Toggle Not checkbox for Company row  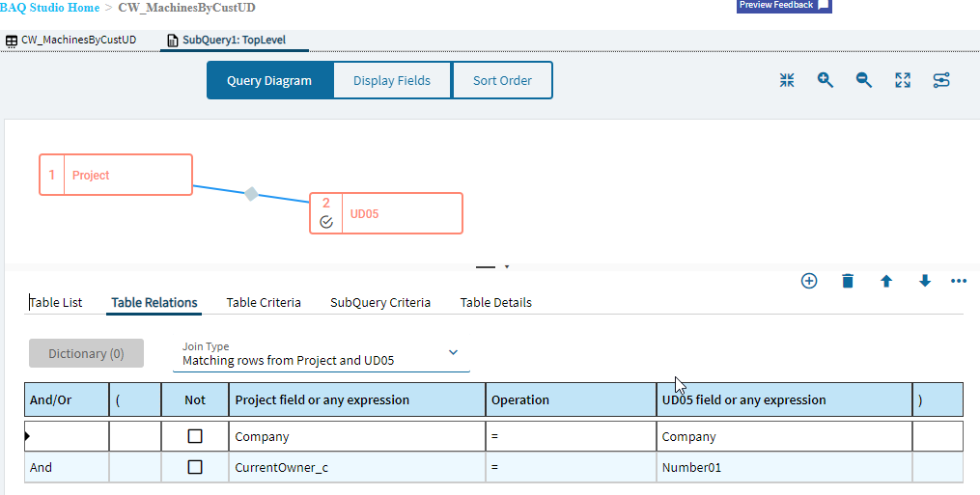(195, 436)
